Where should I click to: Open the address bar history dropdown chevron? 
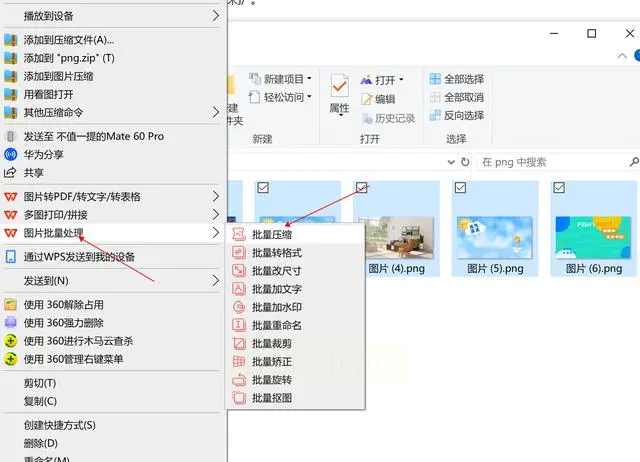coord(451,162)
